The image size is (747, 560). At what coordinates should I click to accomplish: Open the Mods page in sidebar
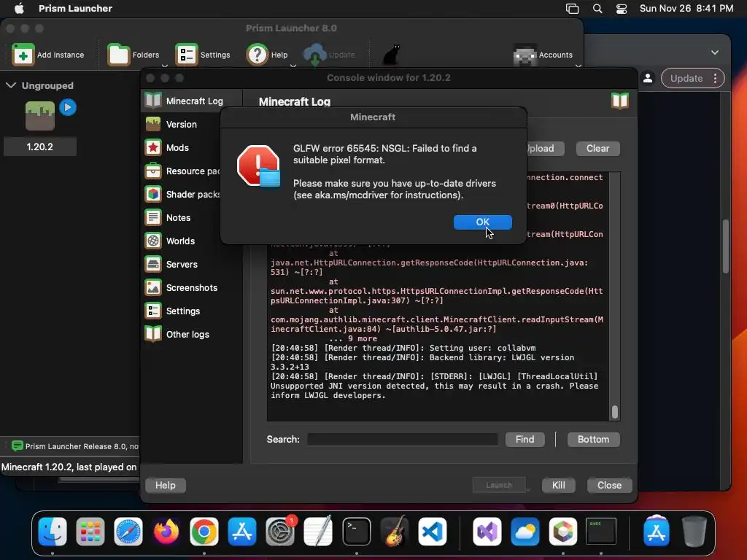(192, 147)
